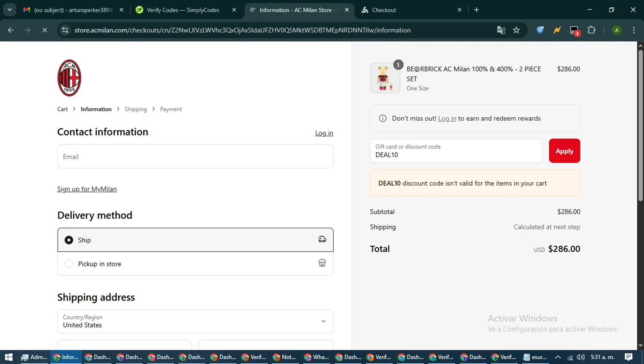Click the BE@RBRICK AC Milan product title
This screenshot has width=644, height=364.
[x=474, y=74]
